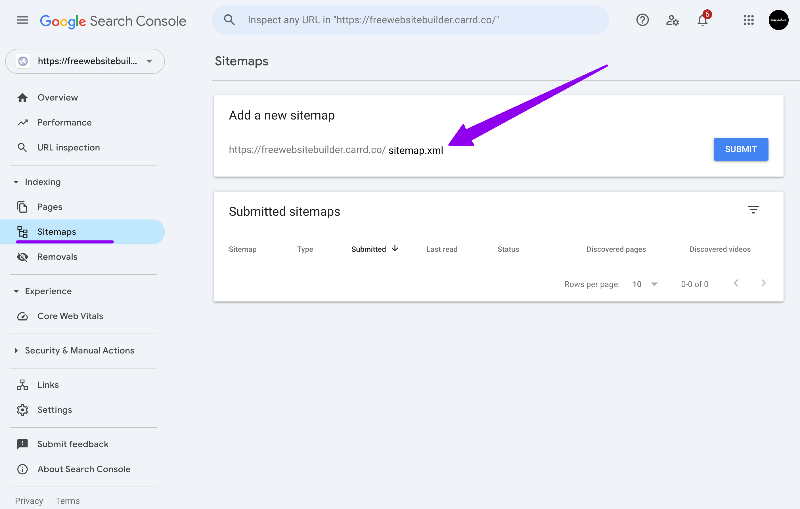800x509 pixels.
Task: Open the Privacy link
Action: pos(29,501)
